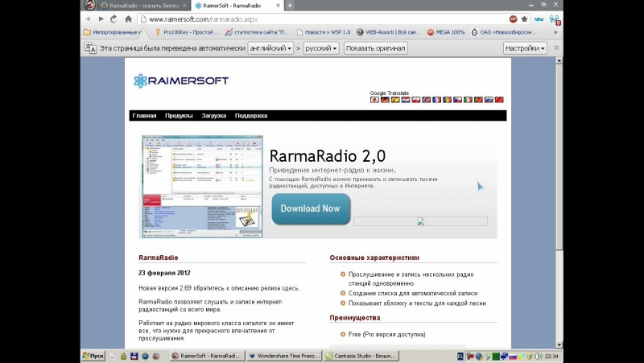Viewport: 644px width, 363px height.
Task: Bookmark this page with the star icon
Action: click(525, 19)
